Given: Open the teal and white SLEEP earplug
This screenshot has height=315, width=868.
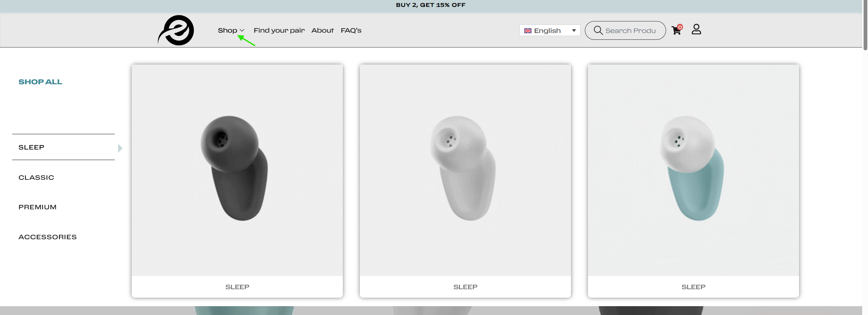Looking at the screenshot, I should click(694, 181).
